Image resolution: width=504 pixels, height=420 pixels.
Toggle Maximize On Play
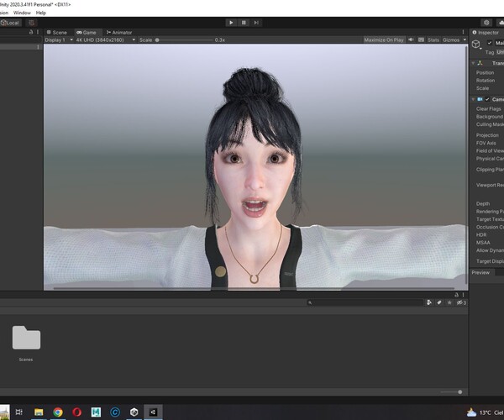384,39
